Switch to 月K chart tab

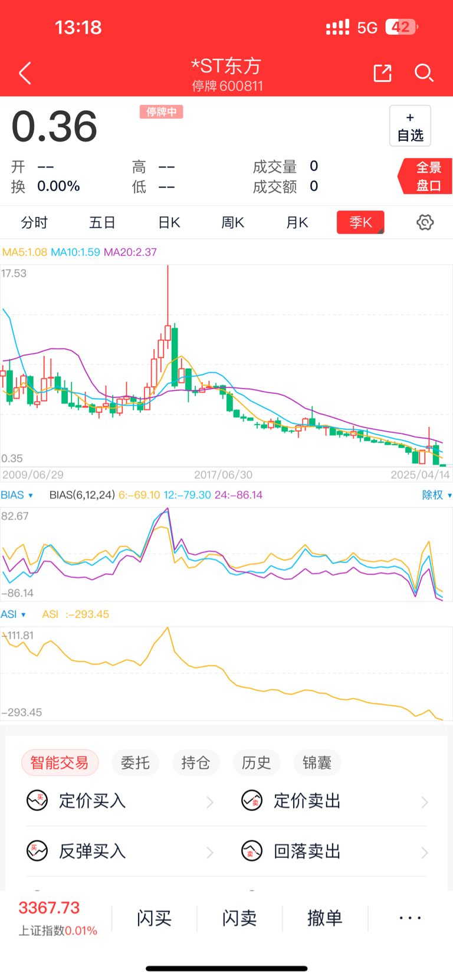pos(297,222)
